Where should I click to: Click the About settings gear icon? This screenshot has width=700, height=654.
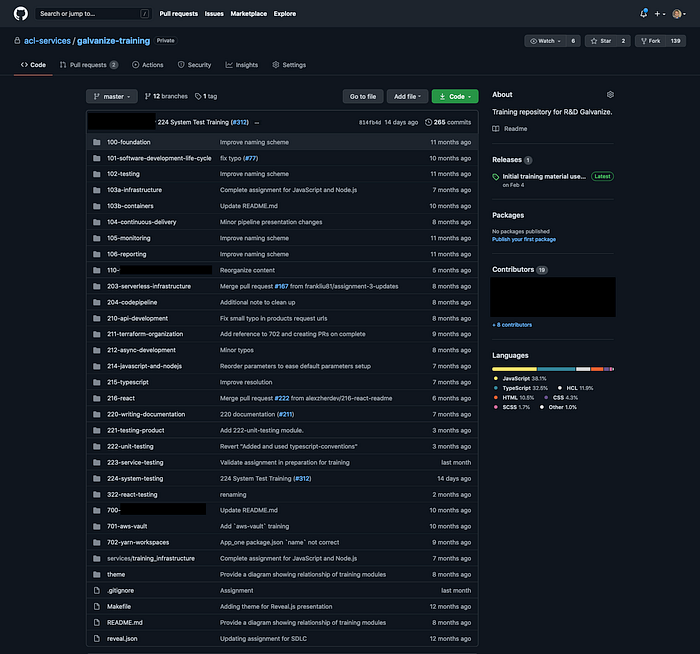tap(610, 95)
